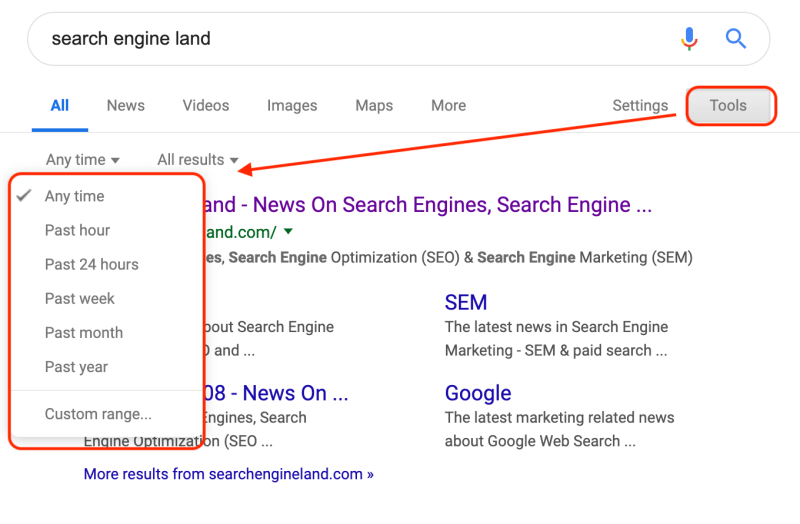Screen dimensions: 800x524
Task: Open the Videos tab
Action: [x=206, y=106]
